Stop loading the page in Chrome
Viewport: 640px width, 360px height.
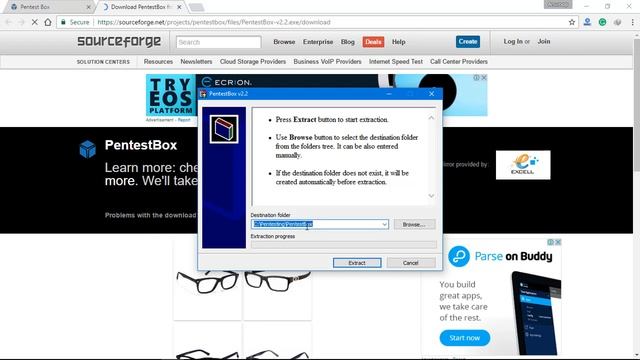click(x=35, y=22)
